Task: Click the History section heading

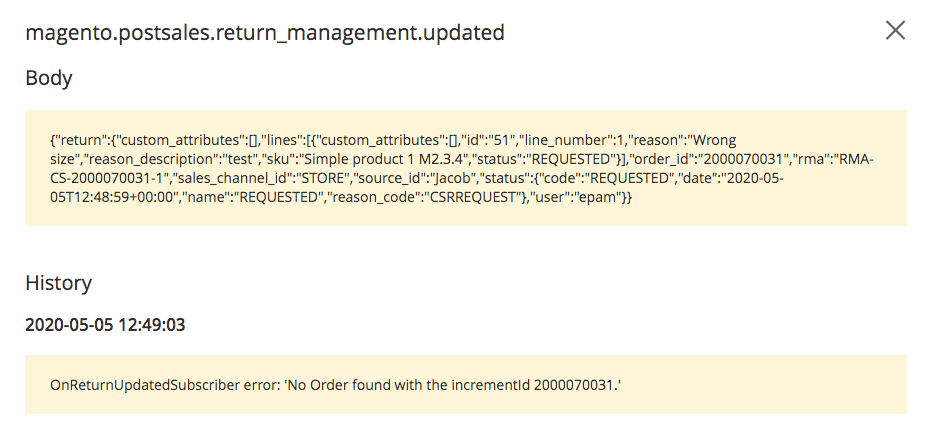Action: click(x=58, y=283)
